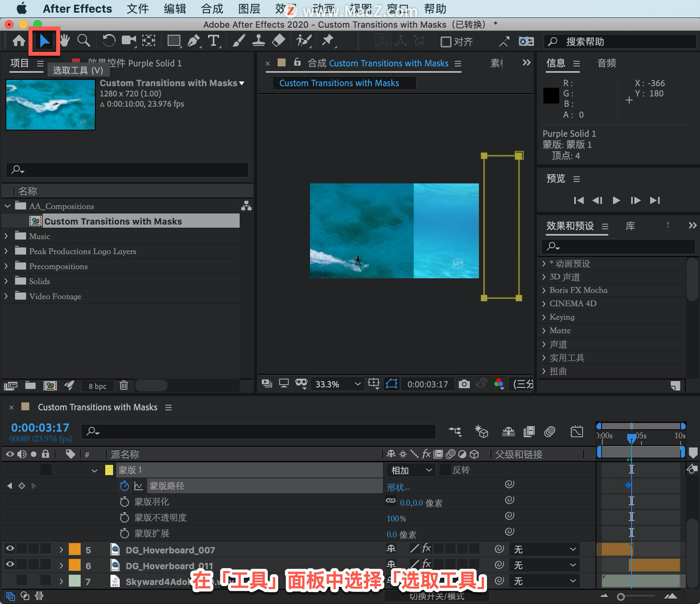Select the Brush tool
Image resolution: width=700 pixels, height=604 pixels.
[238, 40]
